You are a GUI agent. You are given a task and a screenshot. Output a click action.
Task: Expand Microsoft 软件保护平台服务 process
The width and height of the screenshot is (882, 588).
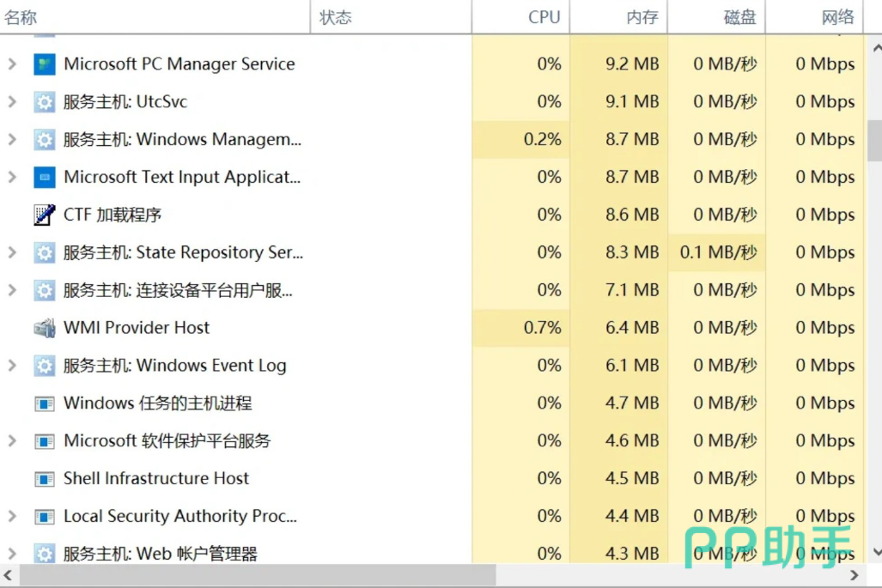(12, 440)
